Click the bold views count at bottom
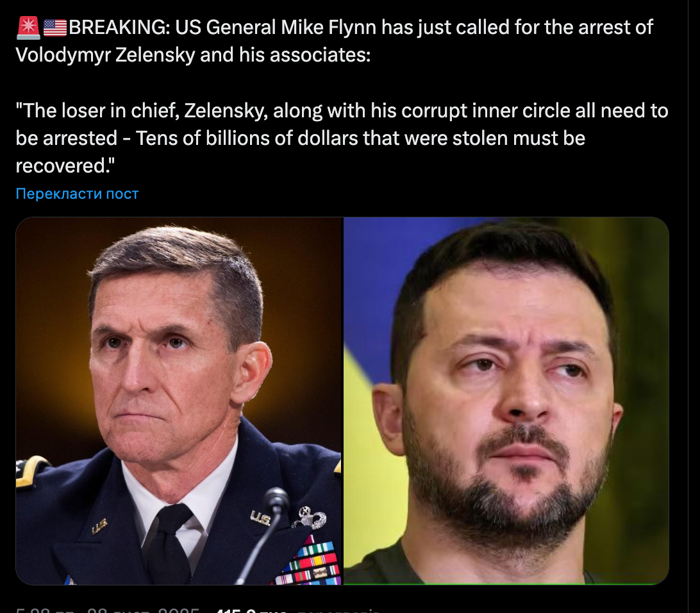The width and height of the screenshot is (700, 613). click(251, 610)
